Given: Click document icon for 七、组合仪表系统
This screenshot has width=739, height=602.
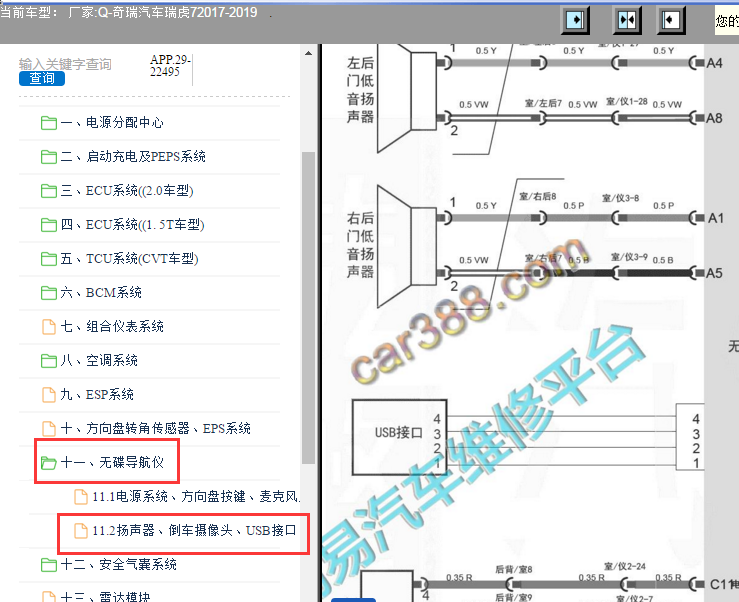Looking at the screenshot, I should point(49,327).
